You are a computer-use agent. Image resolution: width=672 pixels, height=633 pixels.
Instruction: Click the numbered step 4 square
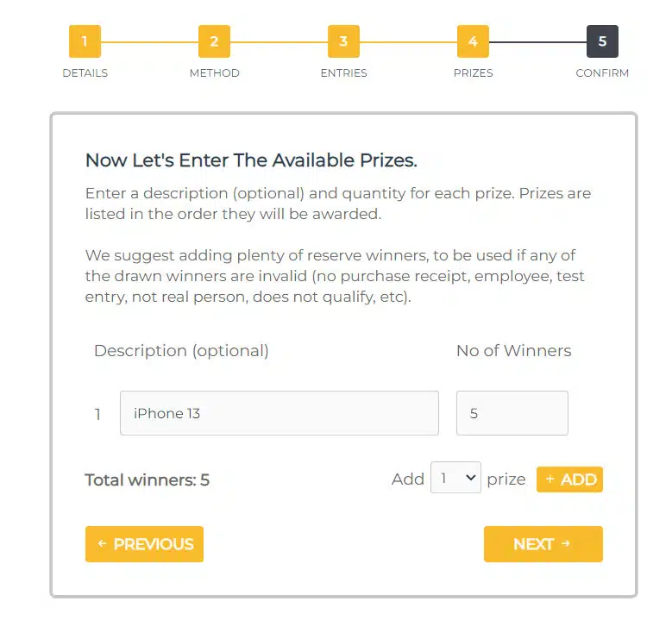coord(473,41)
